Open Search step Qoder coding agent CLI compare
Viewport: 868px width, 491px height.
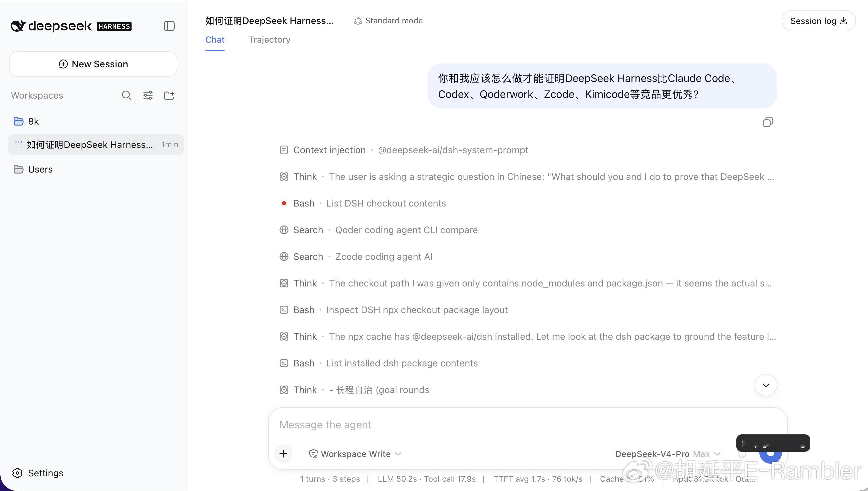click(x=379, y=230)
